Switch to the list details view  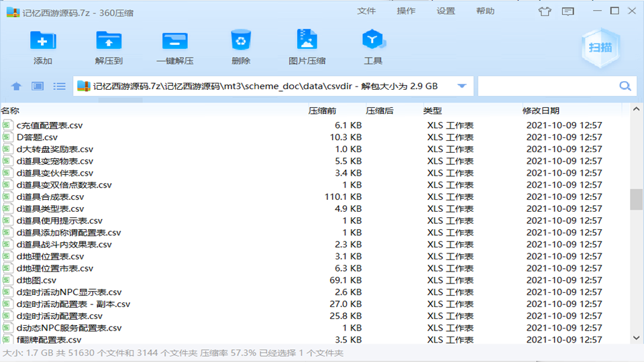60,86
